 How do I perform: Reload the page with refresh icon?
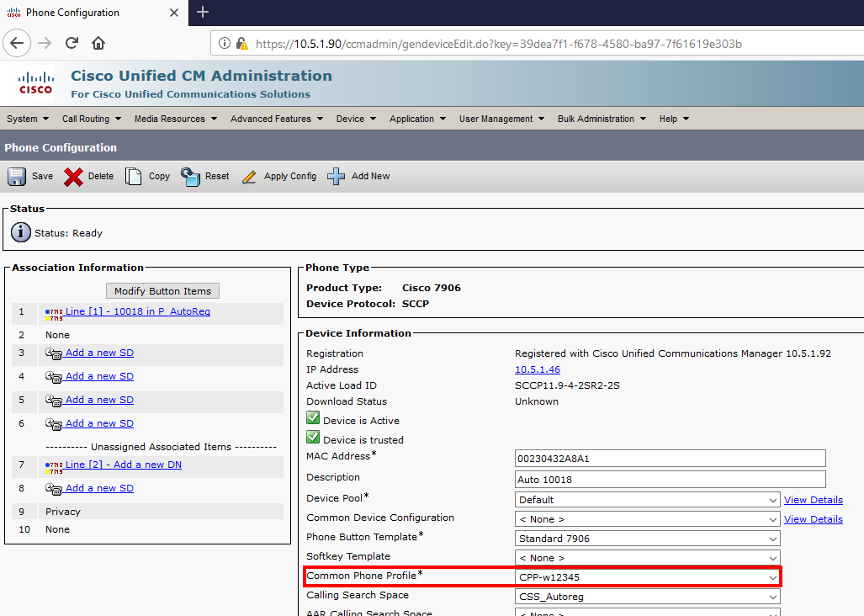click(72, 43)
